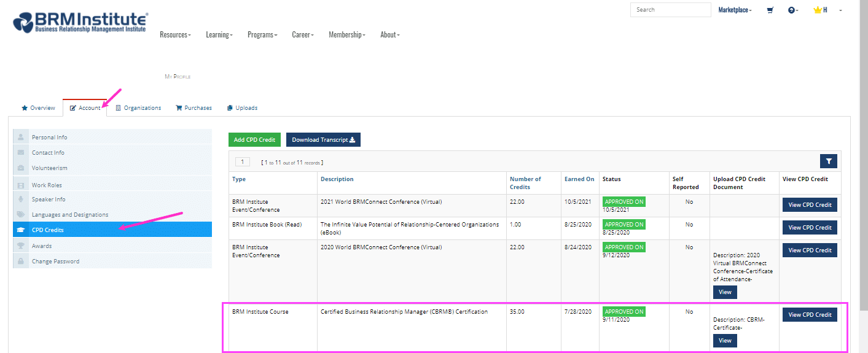
Task: Click the crown user profile icon
Action: point(818,10)
